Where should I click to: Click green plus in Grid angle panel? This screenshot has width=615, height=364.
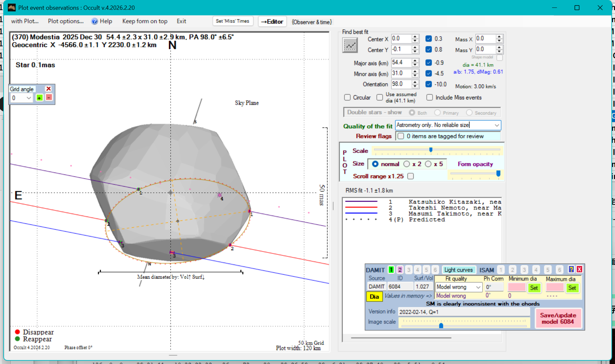pos(39,98)
